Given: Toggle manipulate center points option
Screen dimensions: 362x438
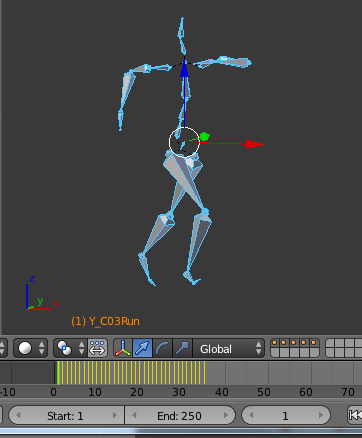Looking at the screenshot, I should tap(97, 348).
